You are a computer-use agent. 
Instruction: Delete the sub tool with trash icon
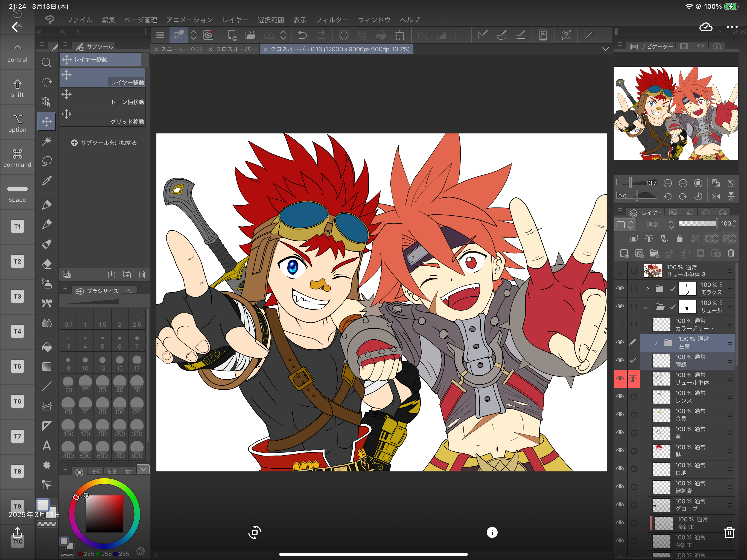coord(142,275)
